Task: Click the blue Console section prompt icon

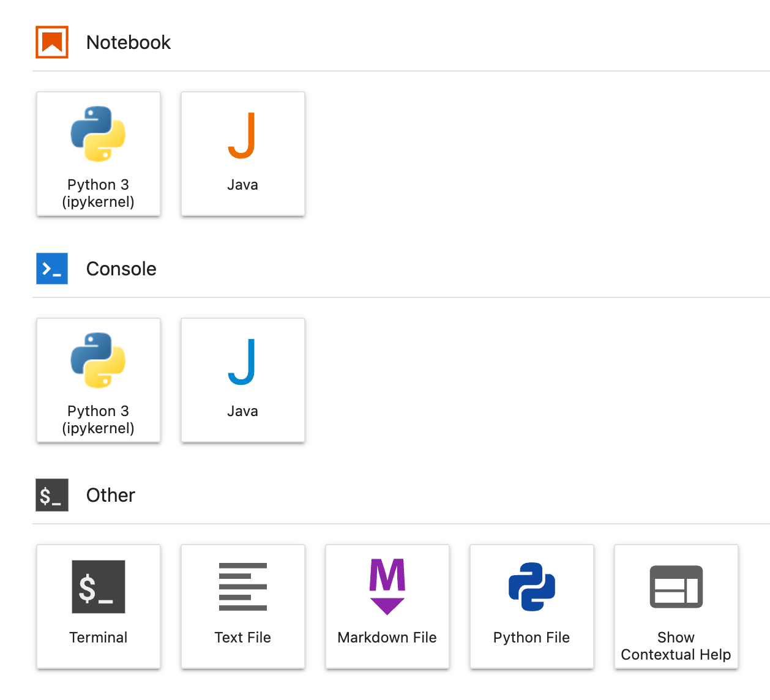Action: tap(52, 269)
